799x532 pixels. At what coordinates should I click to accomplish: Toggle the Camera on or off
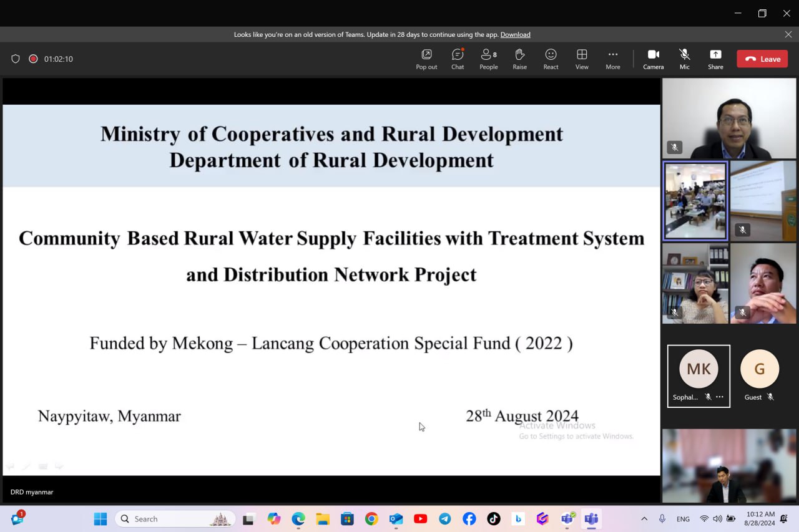coord(653,59)
